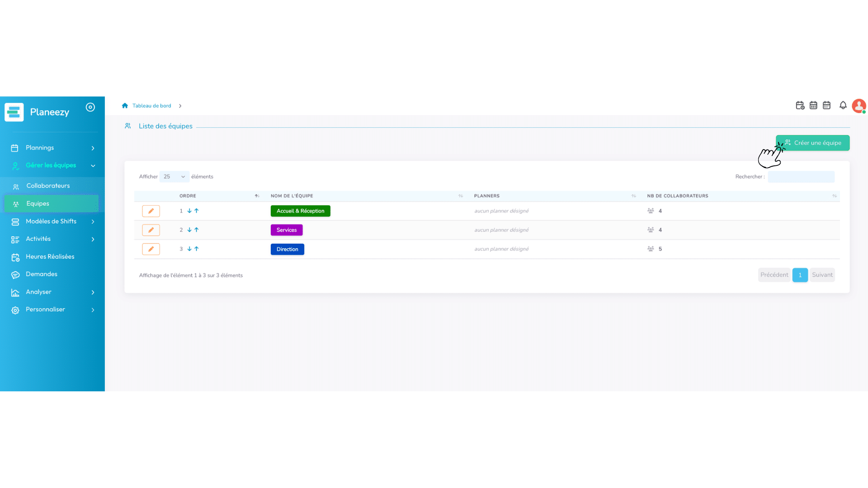Open the Afficher 25 elements dropdown
Screen dimensions: 868x488
pos(174,177)
